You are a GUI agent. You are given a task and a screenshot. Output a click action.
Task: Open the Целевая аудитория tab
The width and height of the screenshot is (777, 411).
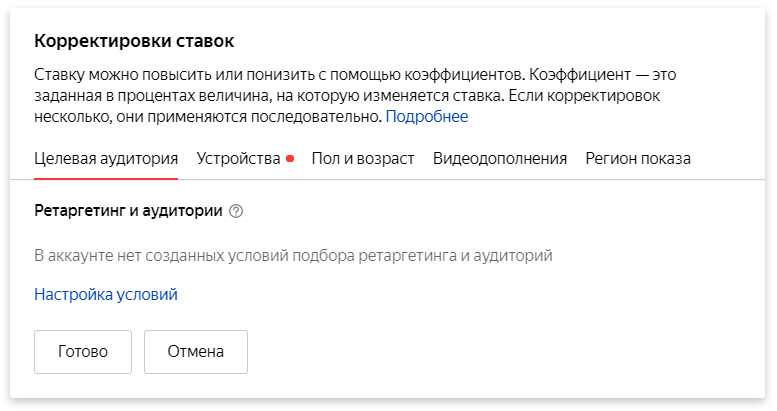point(106,158)
